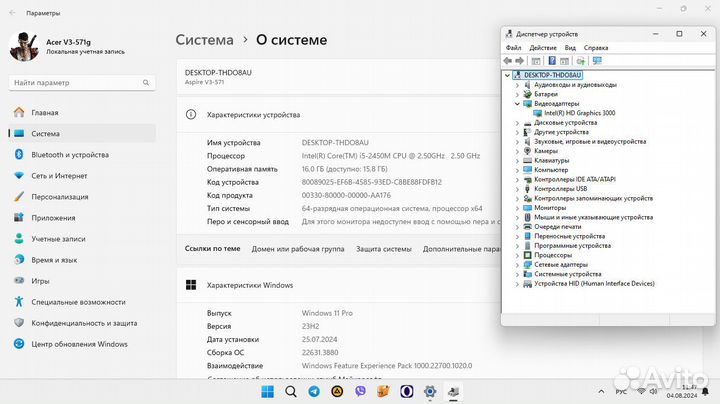This screenshot has width=720, height=404.
Task: Collapse the Видеоадаптеры category
Action: 517,104
